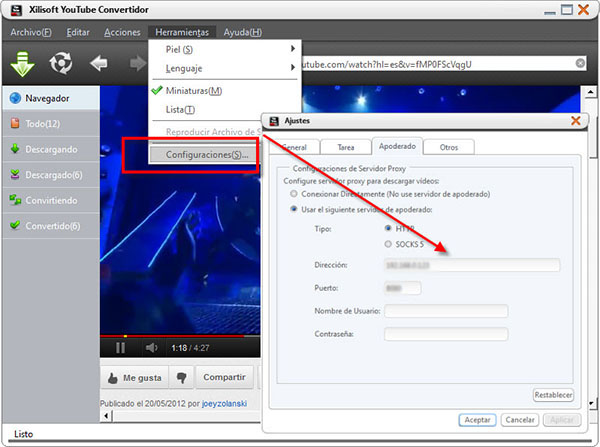
Task: Go back with the left arrow icon
Action: [99, 63]
